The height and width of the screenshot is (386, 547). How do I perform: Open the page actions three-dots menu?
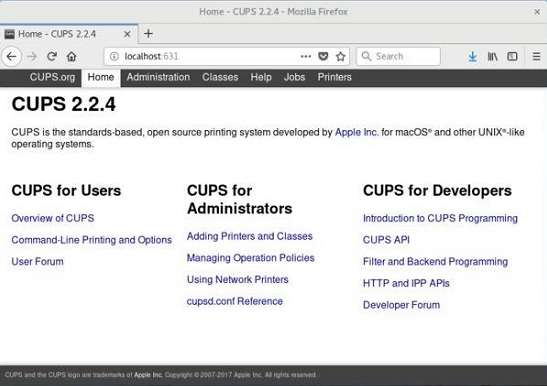click(x=306, y=56)
